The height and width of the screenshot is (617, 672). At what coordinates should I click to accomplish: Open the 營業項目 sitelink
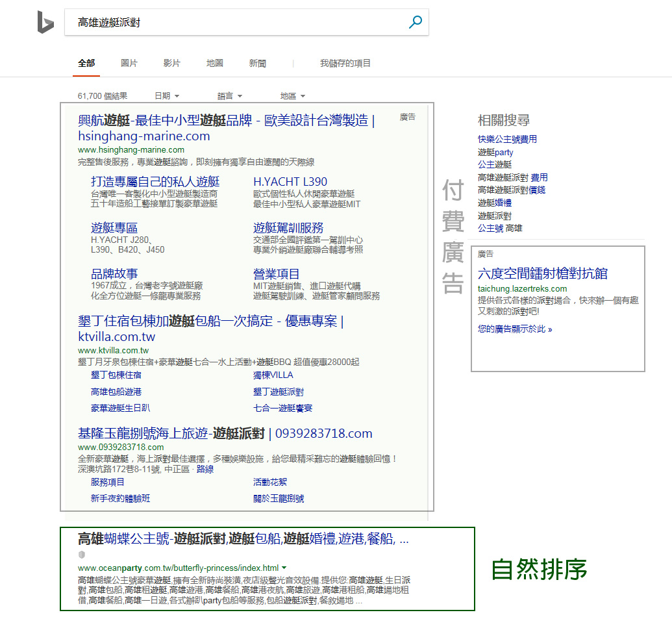277,273
